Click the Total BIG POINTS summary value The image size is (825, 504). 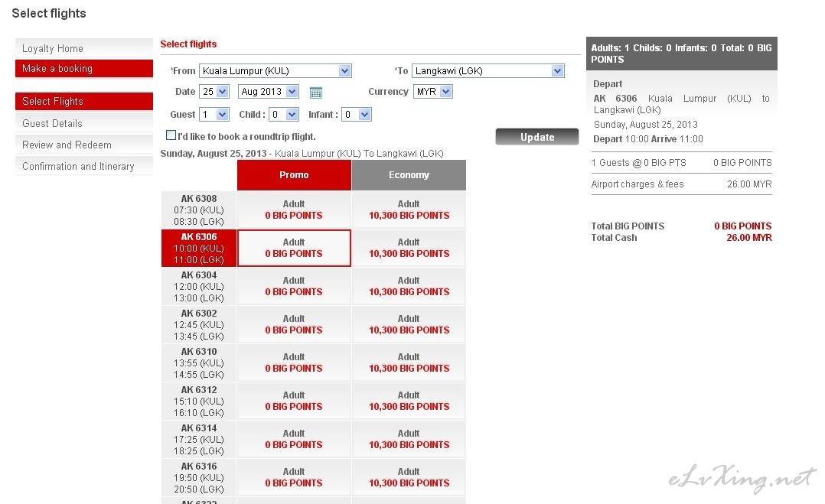pos(743,226)
